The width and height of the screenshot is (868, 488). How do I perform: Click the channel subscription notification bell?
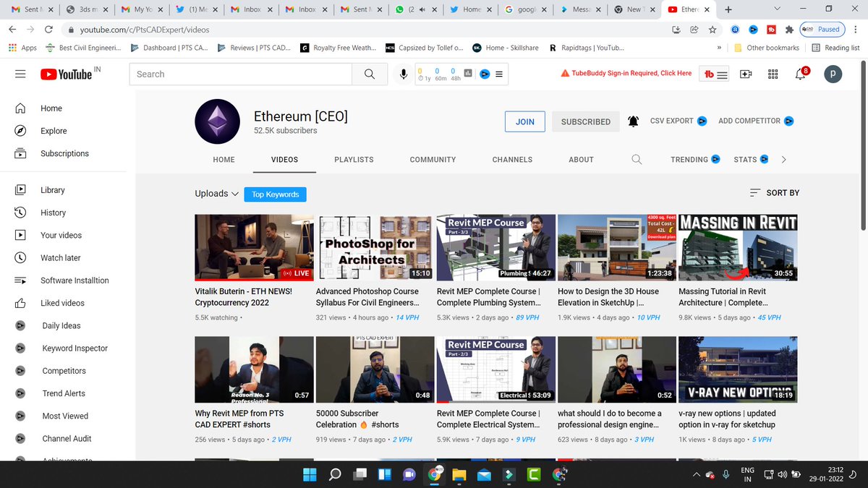click(633, 121)
